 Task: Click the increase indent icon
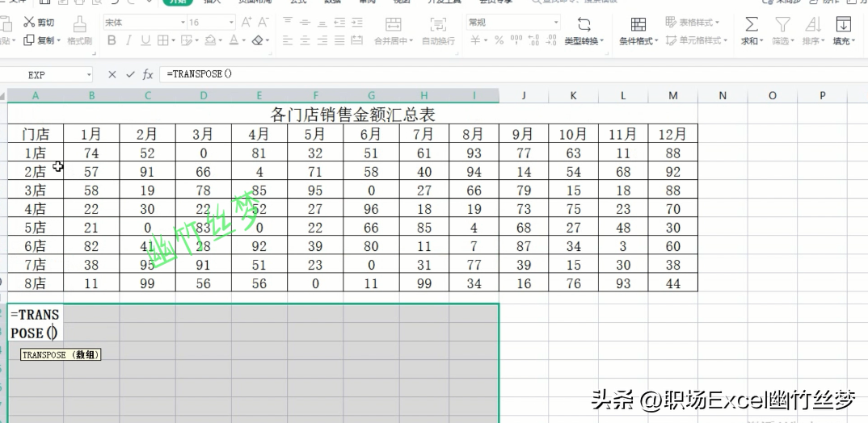pyautogui.click(x=357, y=23)
